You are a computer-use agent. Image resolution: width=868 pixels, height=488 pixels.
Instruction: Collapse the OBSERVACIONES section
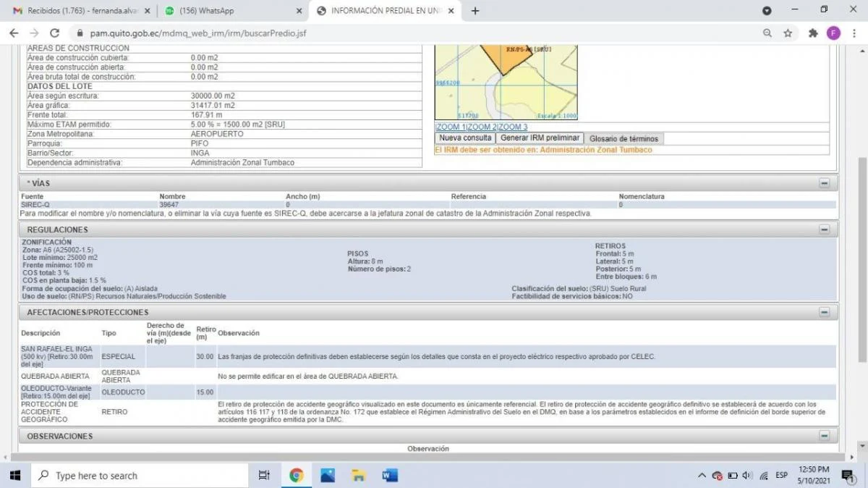click(824, 436)
